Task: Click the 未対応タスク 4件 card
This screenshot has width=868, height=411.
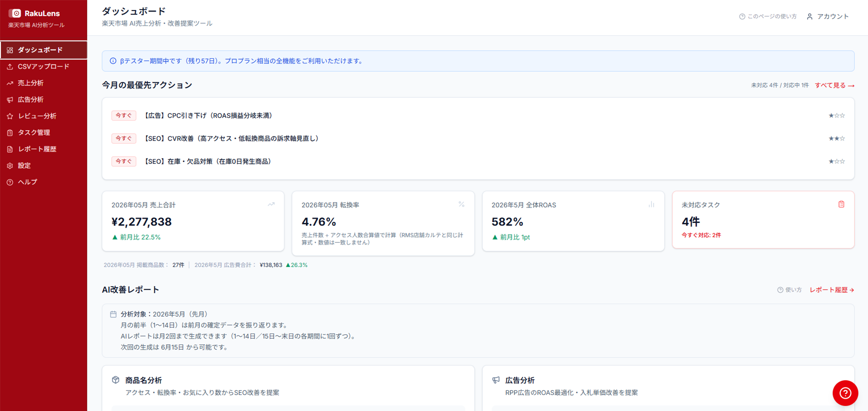Action: pos(763,220)
